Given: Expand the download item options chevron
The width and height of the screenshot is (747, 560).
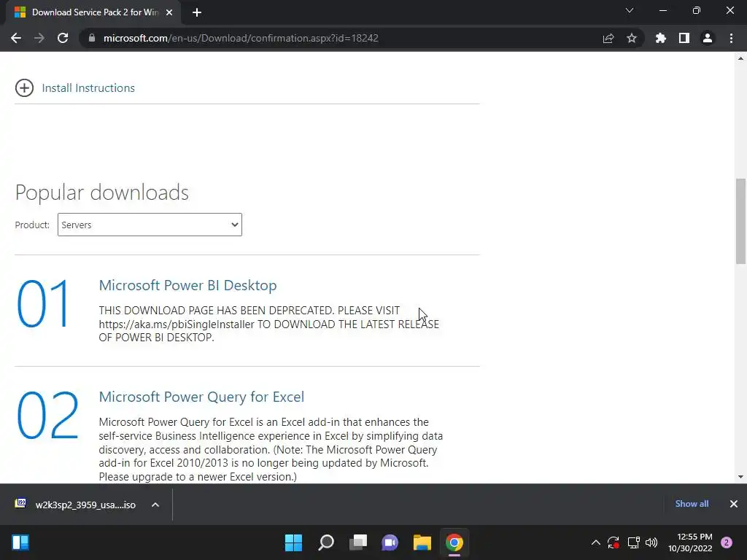Looking at the screenshot, I should [x=155, y=505].
